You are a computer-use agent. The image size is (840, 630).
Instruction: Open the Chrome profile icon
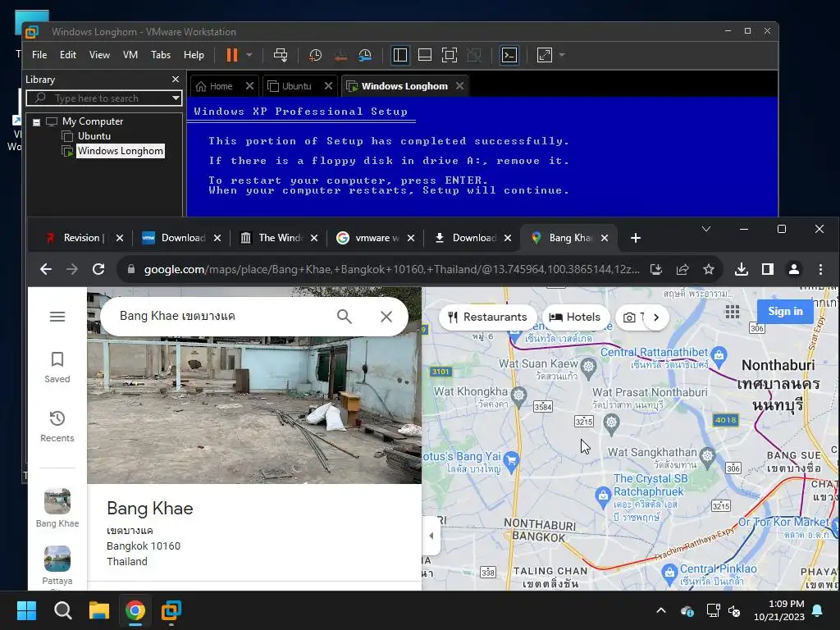click(794, 269)
